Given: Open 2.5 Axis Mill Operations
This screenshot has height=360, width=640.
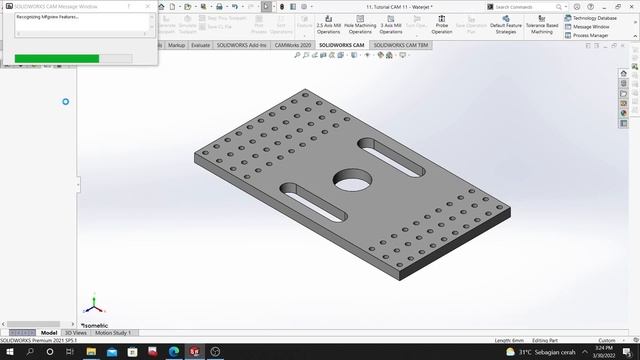Looking at the screenshot, I should pyautogui.click(x=328, y=25).
